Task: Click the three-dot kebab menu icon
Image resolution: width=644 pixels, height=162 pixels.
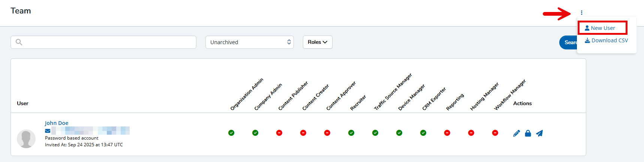Action: pyautogui.click(x=581, y=13)
